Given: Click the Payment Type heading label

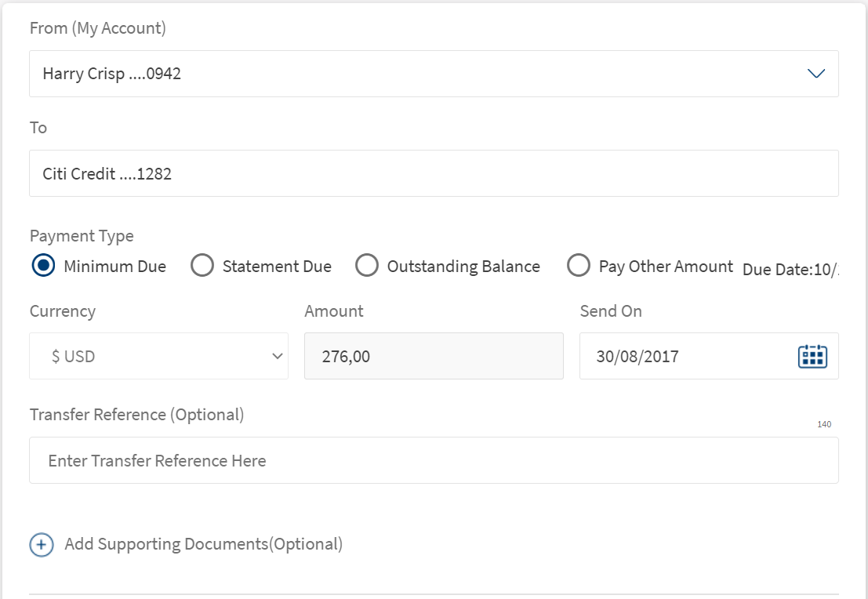Looking at the screenshot, I should pyautogui.click(x=82, y=236).
